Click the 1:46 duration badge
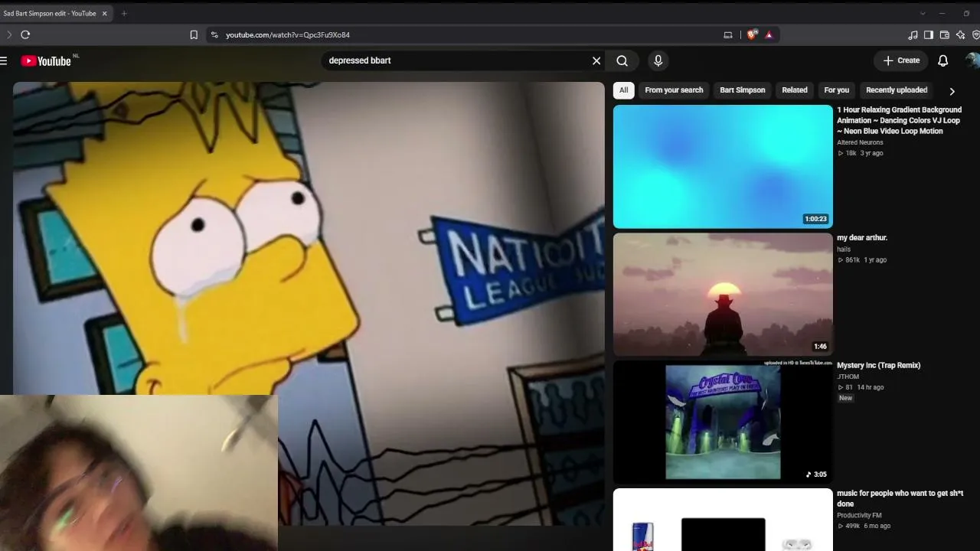 pyautogui.click(x=821, y=347)
